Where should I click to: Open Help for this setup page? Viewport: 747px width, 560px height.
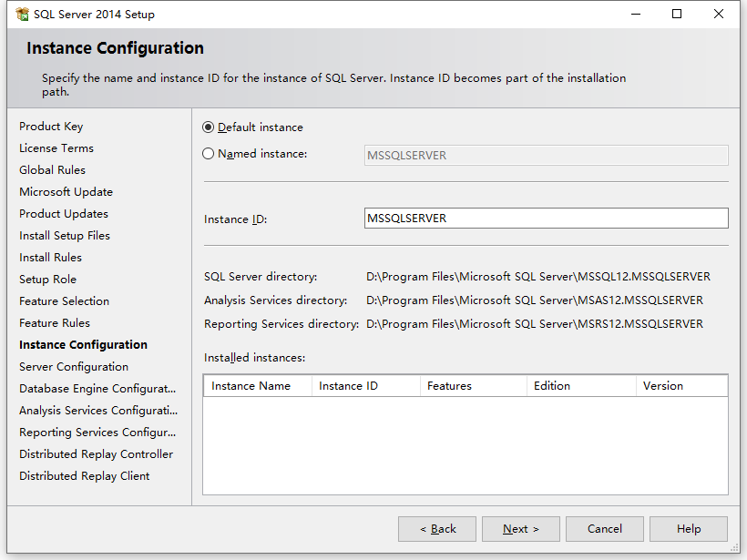[x=689, y=529]
